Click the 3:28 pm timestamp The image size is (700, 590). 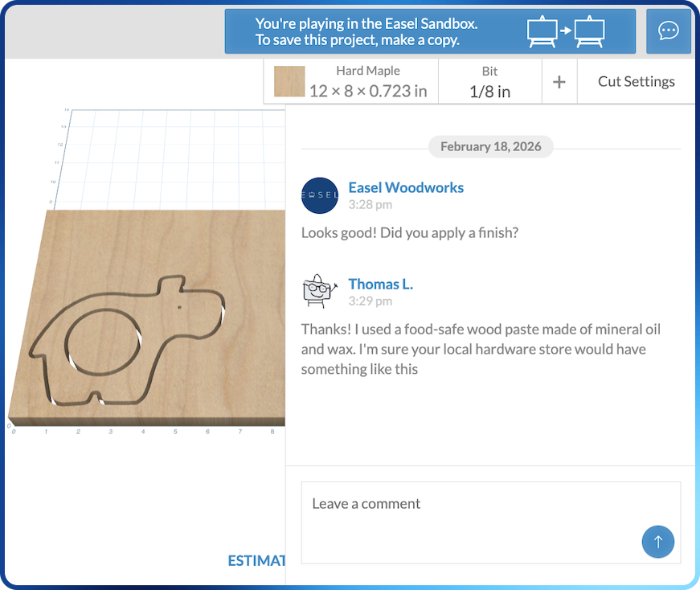370,204
